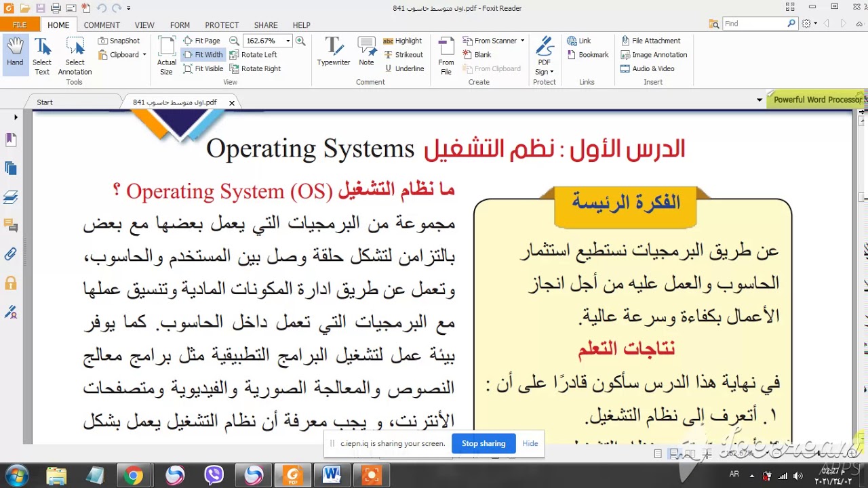Toggle the Strikeout markup tool
868x488 pixels.
click(403, 55)
